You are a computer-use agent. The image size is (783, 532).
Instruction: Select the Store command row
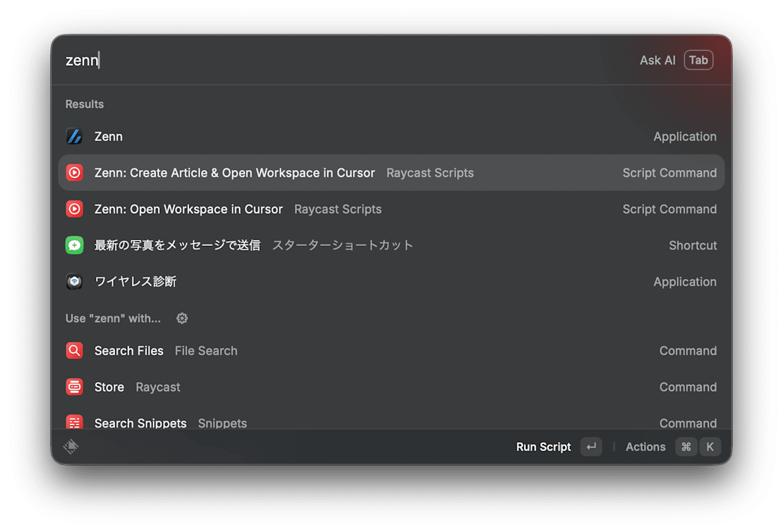coord(391,387)
